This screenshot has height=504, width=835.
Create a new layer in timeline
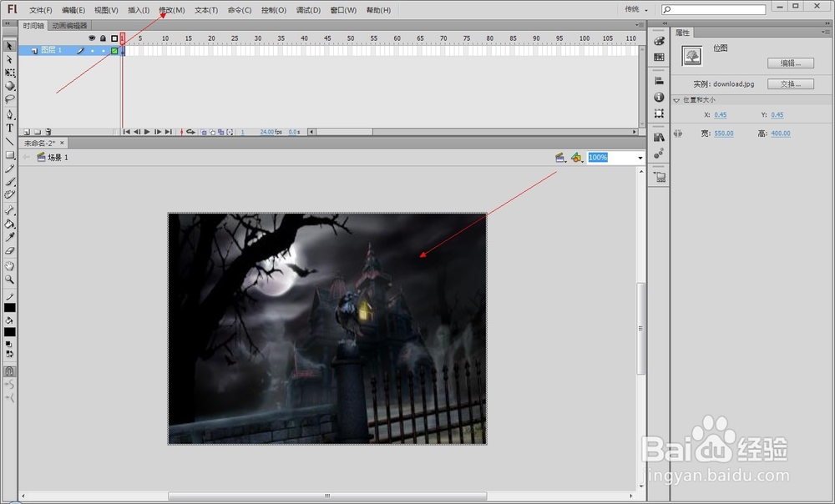click(27, 132)
